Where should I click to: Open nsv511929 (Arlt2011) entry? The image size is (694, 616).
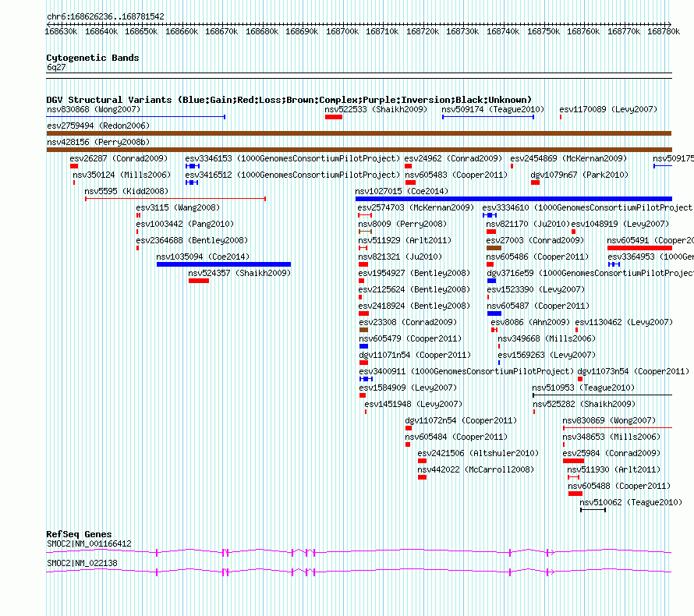(x=405, y=240)
